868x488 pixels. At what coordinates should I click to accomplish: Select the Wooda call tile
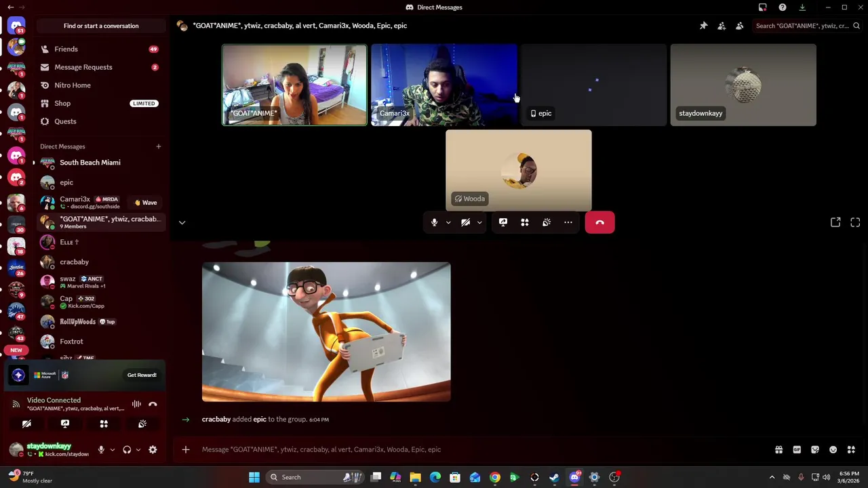tap(519, 171)
